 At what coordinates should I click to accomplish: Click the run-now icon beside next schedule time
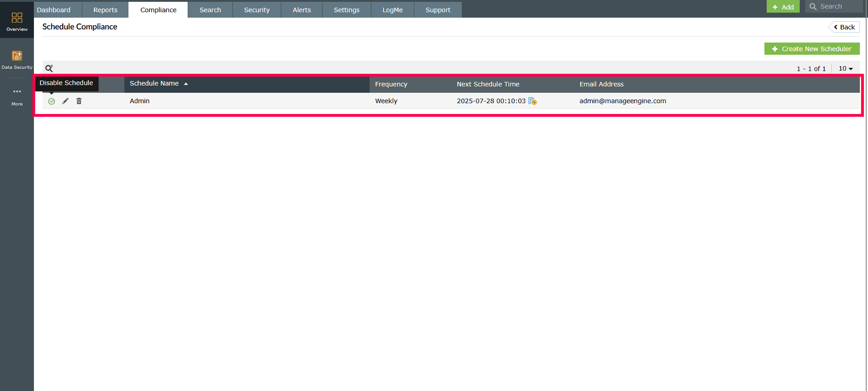coord(532,101)
